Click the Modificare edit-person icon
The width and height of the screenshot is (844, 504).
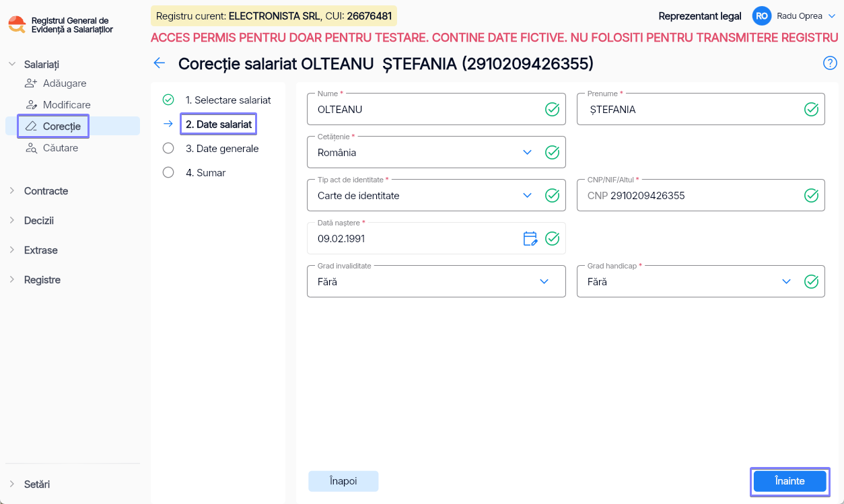tap(31, 105)
